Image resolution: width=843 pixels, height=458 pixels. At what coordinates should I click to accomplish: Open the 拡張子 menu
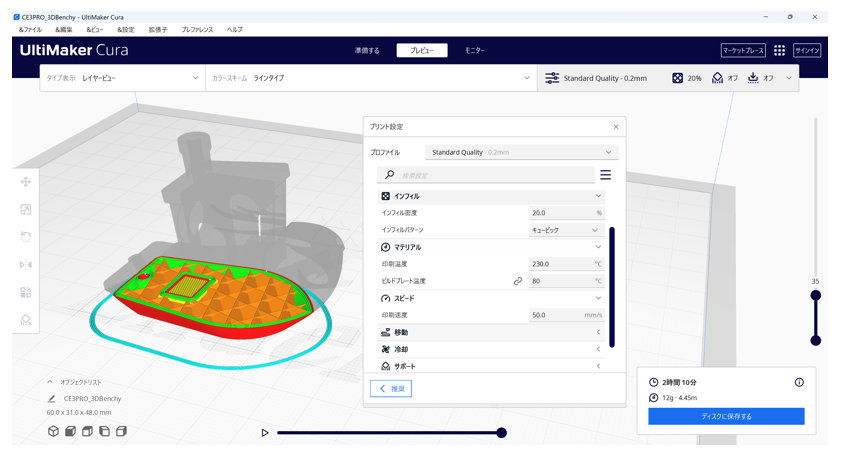(158, 30)
